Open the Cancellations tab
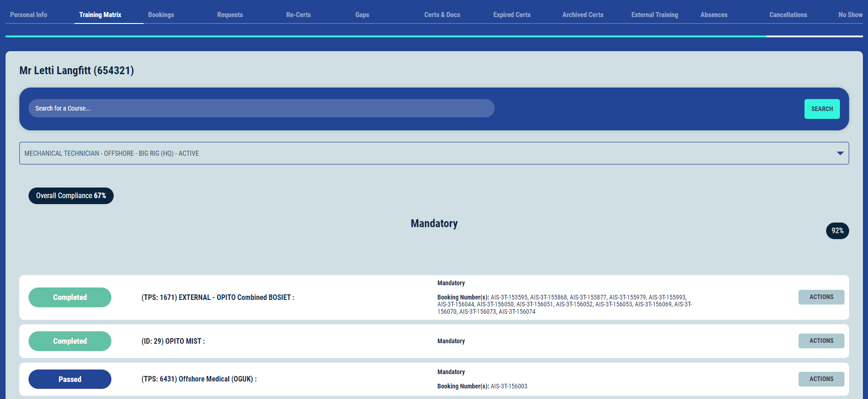The height and width of the screenshot is (399, 868). pos(788,15)
